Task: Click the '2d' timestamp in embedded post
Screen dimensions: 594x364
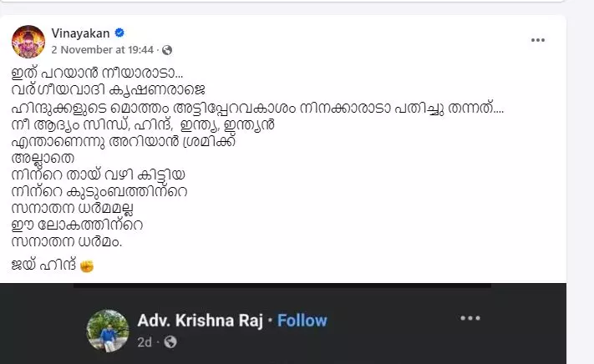Action: (145, 341)
